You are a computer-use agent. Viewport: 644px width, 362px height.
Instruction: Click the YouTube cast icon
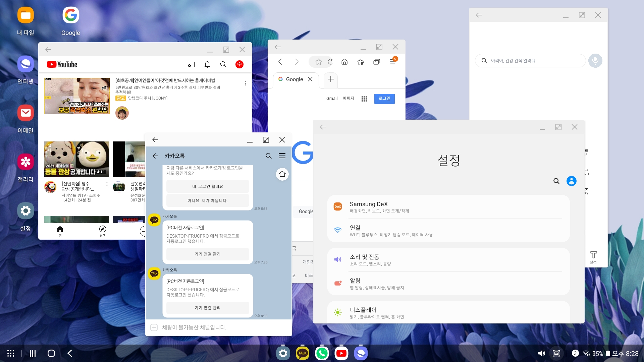coord(191,64)
